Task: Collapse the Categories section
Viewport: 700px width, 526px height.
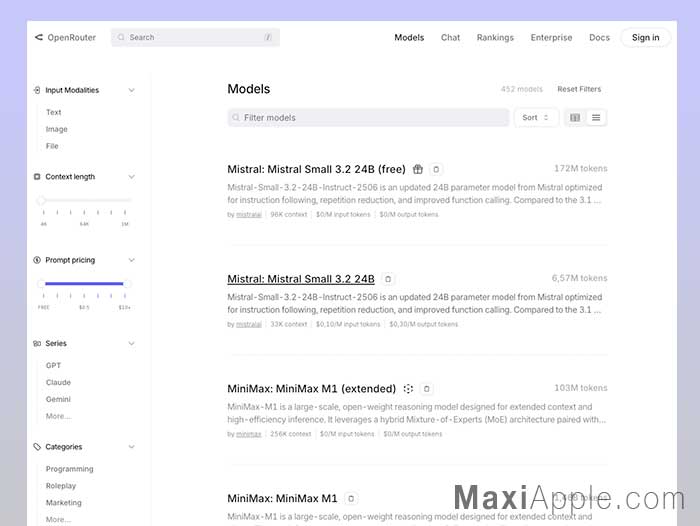Action: point(132,447)
